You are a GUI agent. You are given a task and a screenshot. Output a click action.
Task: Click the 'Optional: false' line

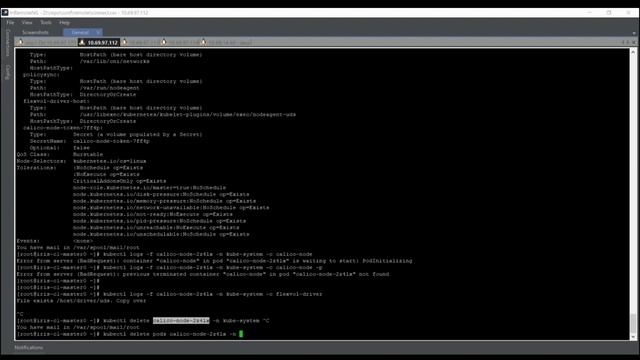point(60,148)
